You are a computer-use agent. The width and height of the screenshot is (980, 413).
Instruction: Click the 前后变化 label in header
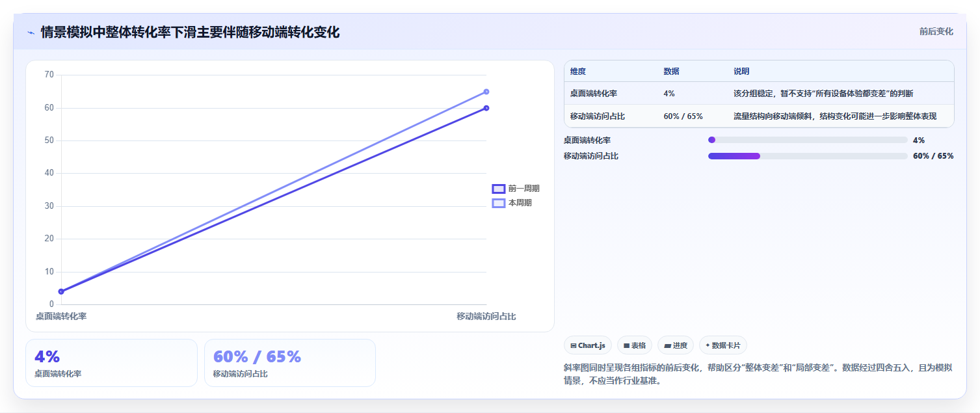pos(936,31)
